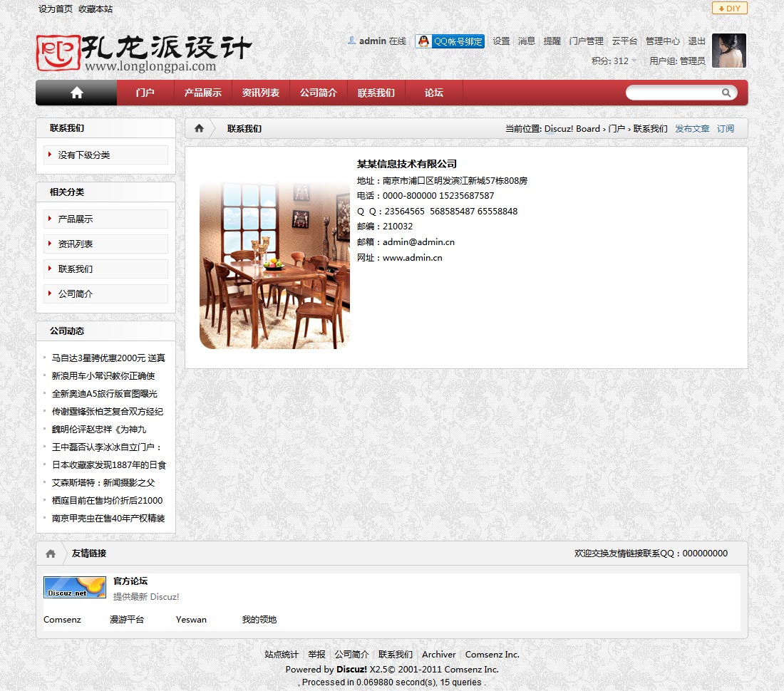
Task: Click the home icon beside 友情链接
Action: click(x=51, y=553)
